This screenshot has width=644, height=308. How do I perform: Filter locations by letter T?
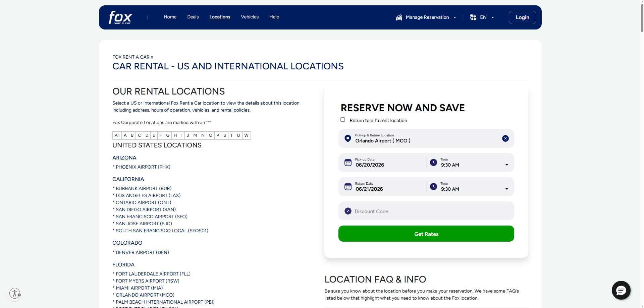231,135
